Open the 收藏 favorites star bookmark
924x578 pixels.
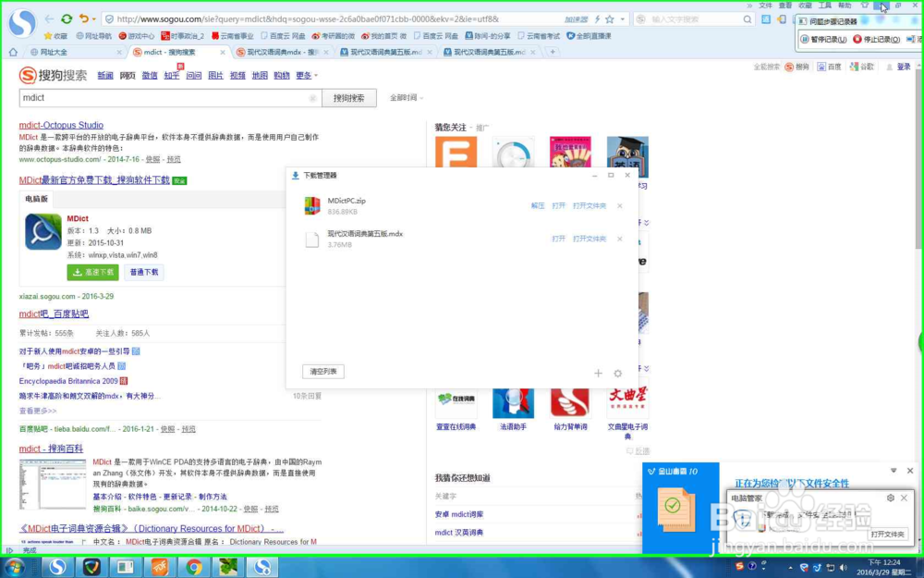click(x=55, y=36)
